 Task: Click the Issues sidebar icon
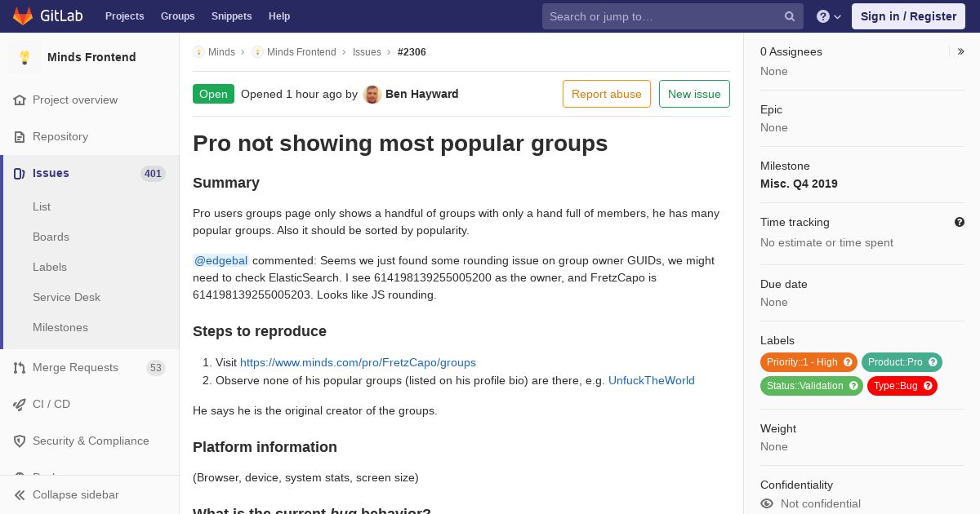tap(20, 173)
